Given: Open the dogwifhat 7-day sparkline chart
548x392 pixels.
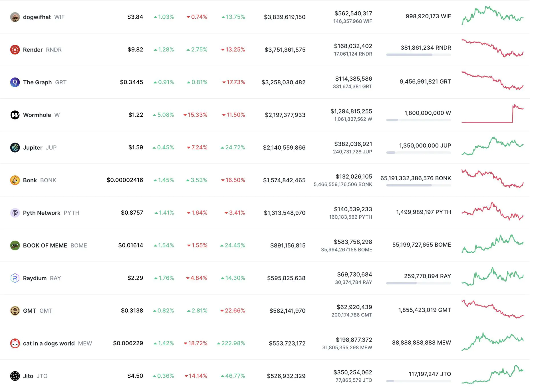Looking at the screenshot, I should pyautogui.click(x=492, y=16).
